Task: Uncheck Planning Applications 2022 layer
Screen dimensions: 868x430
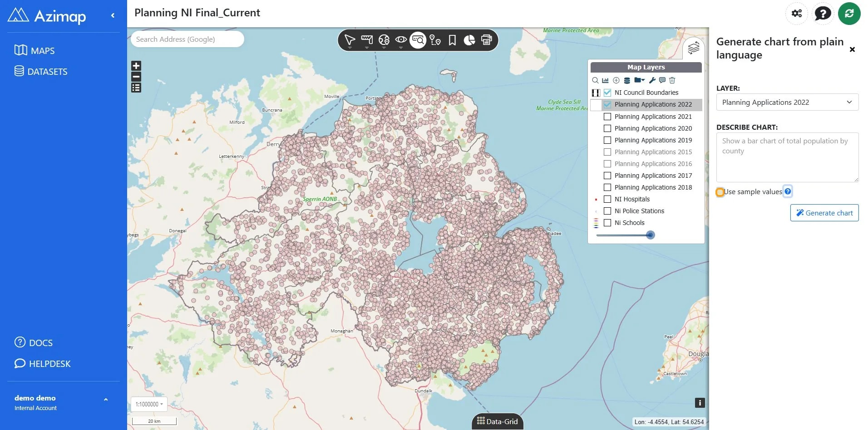Action: coord(607,104)
